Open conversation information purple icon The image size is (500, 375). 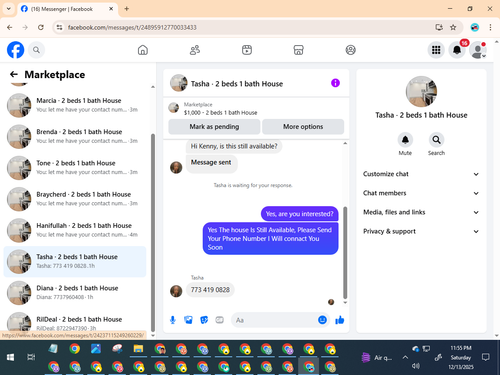(335, 83)
